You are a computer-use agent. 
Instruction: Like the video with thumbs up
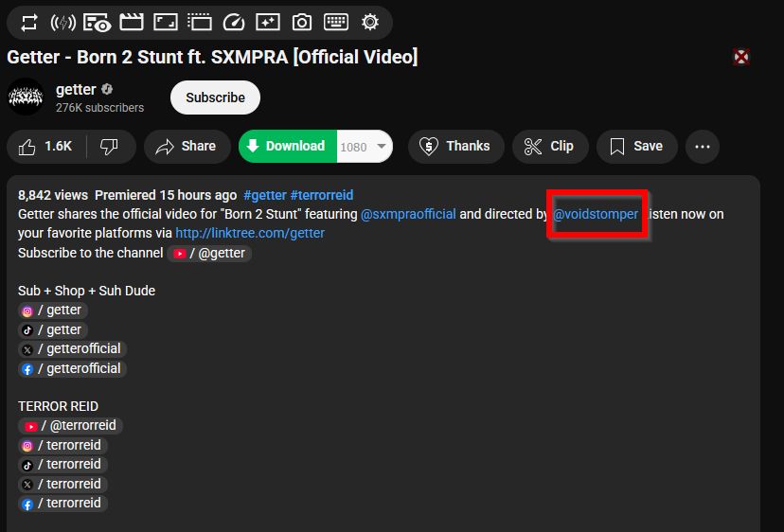pos(45,147)
